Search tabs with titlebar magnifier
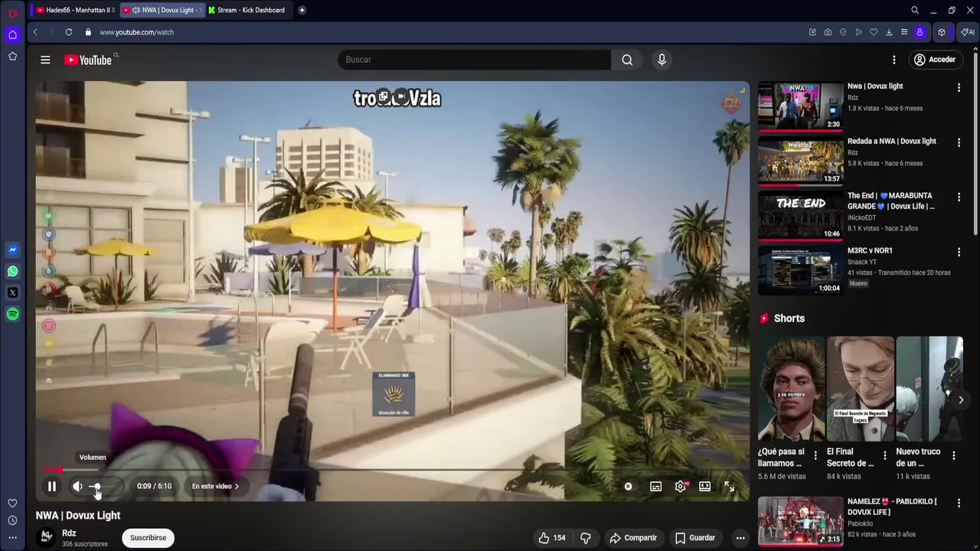Viewport: 980px width, 551px height. pos(915,10)
